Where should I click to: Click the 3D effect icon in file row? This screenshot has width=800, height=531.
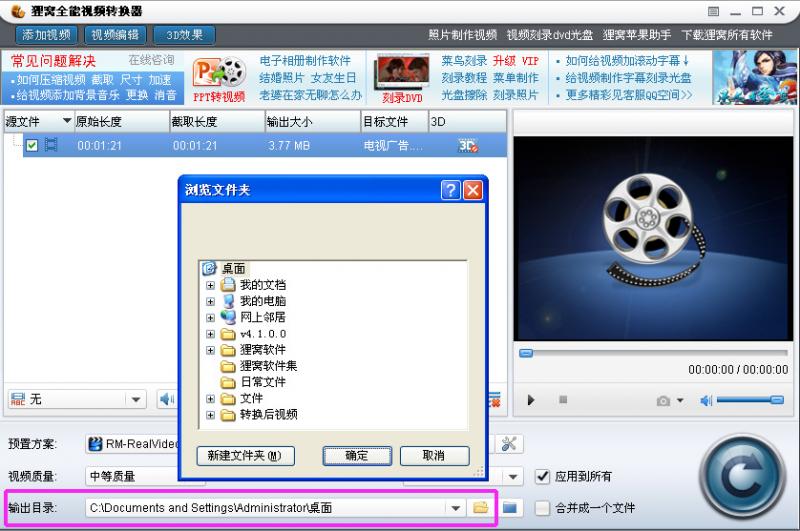coord(467,146)
